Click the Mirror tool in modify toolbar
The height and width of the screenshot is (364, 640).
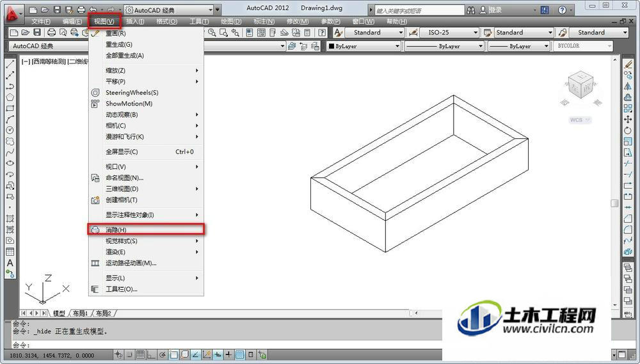pyautogui.click(x=628, y=86)
